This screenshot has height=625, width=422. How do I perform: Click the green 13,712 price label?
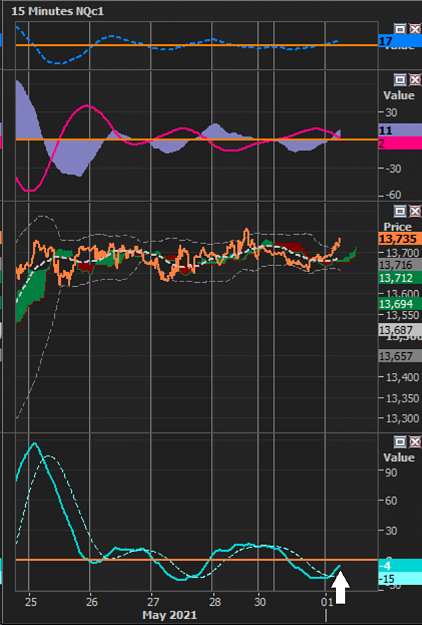(400, 277)
